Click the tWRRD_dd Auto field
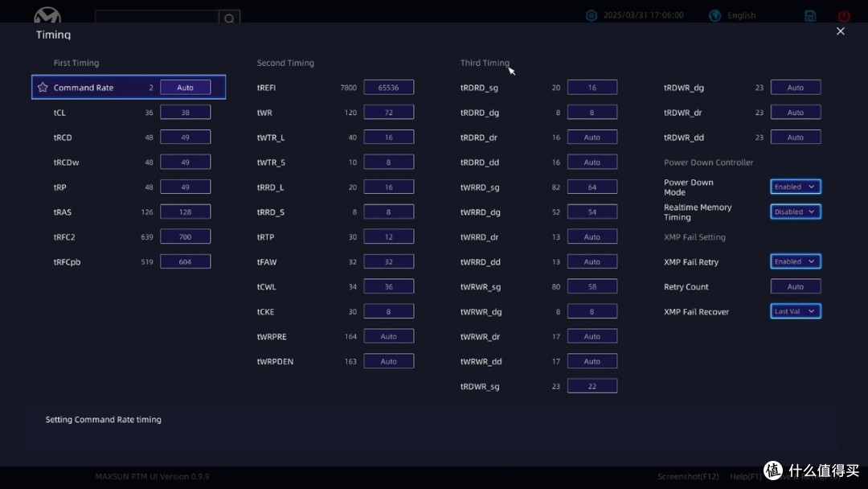The width and height of the screenshot is (868, 489). pyautogui.click(x=592, y=262)
